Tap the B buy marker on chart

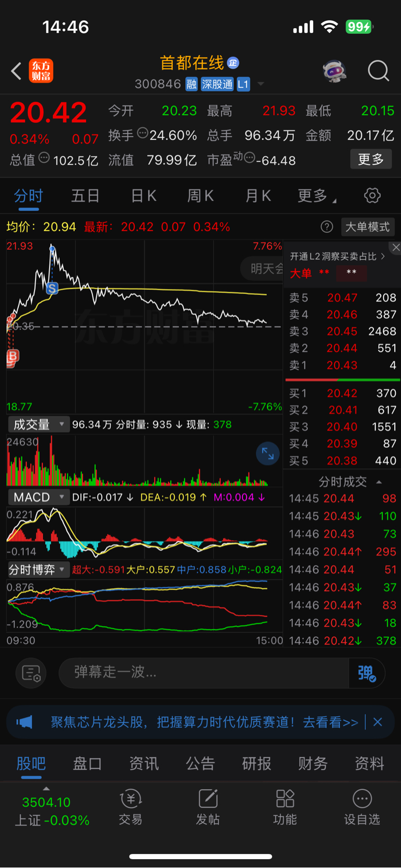[x=13, y=356]
